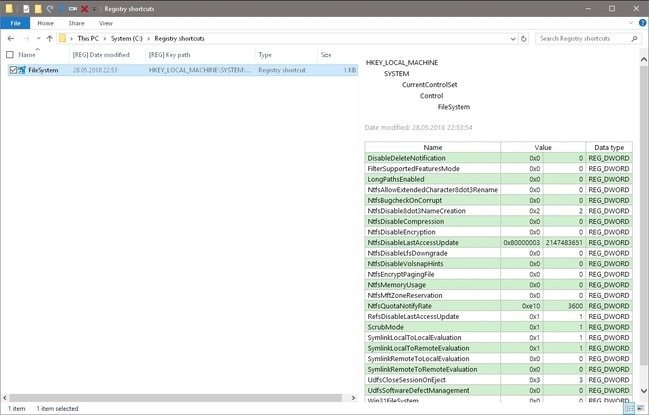Switch to the View ribbon tab
Screen dimensions: 649x415
coord(104,22)
